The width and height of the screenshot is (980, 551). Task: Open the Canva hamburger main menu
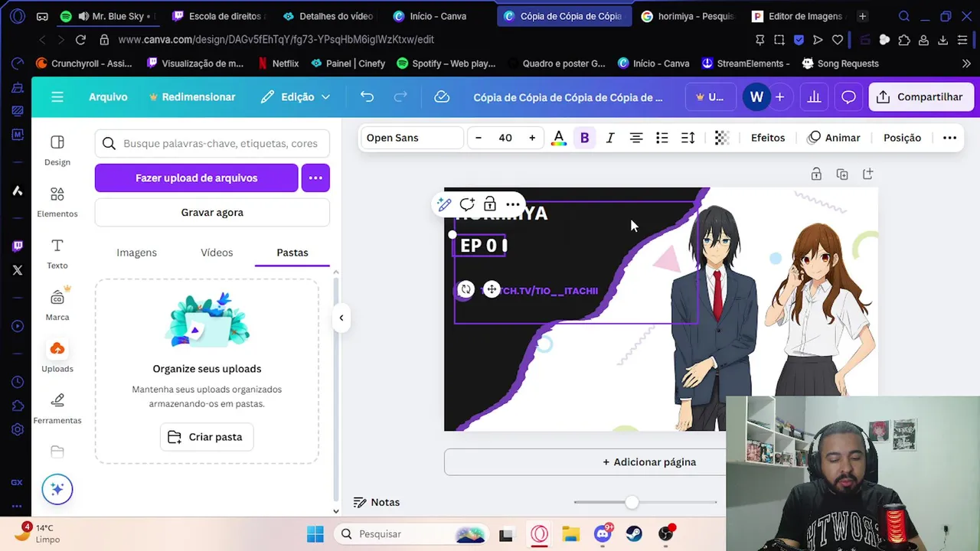[57, 97]
